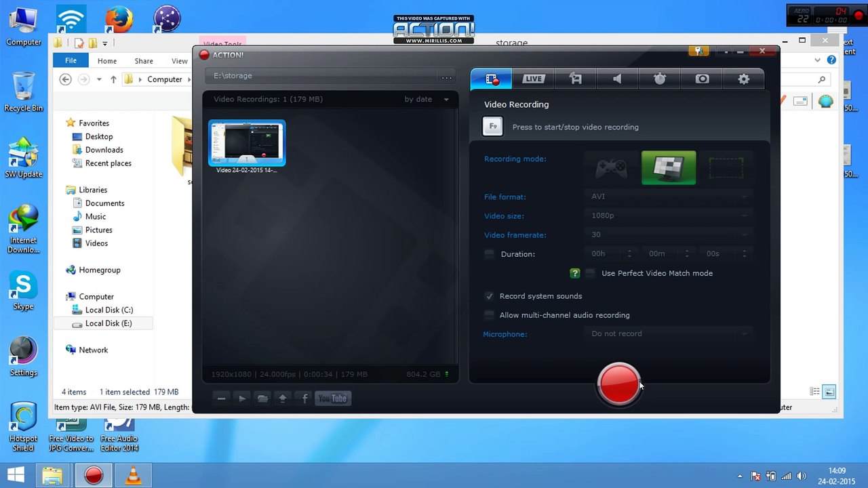
Task: Open the screenshot camera tab
Action: click(702, 79)
